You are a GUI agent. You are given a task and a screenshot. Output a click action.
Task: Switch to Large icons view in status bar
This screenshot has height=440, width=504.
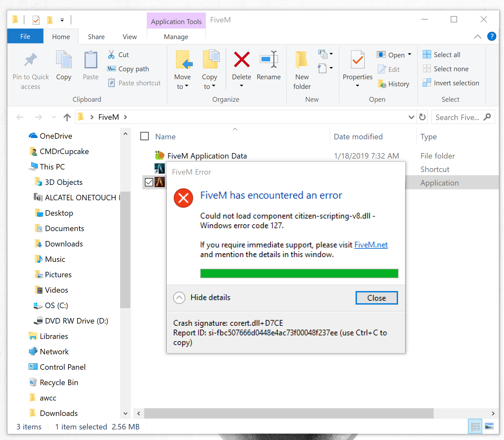pyautogui.click(x=489, y=427)
